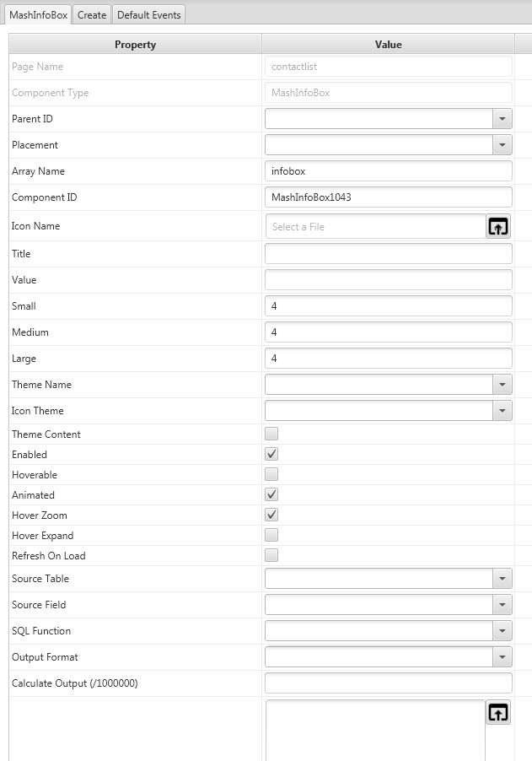This screenshot has width=532, height=761.
Task: Open the Parent ID dropdown
Action: 502,119
